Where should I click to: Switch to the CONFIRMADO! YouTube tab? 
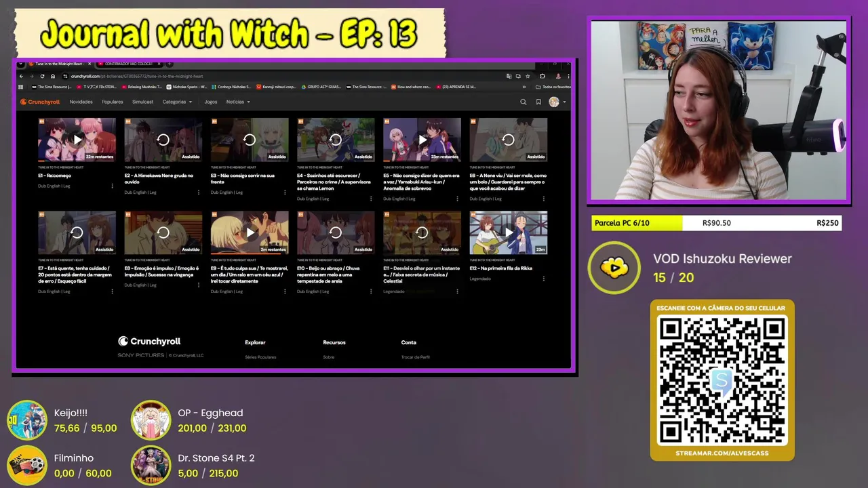127,64
